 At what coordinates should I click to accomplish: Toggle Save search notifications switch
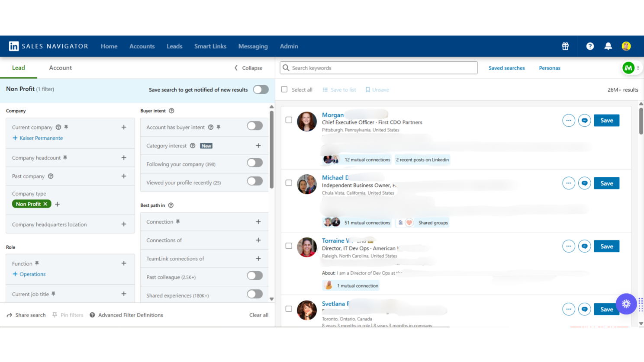(261, 90)
